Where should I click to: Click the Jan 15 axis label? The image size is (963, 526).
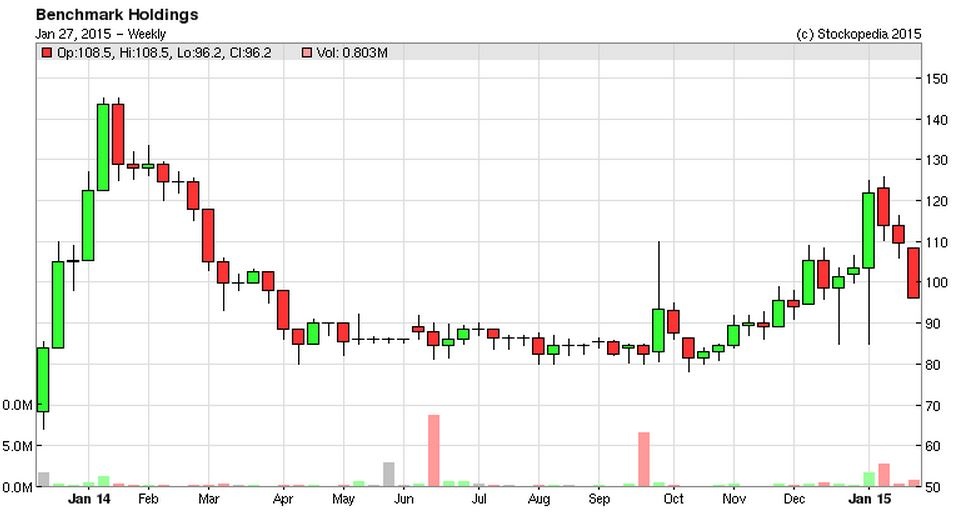pyautogui.click(x=869, y=498)
